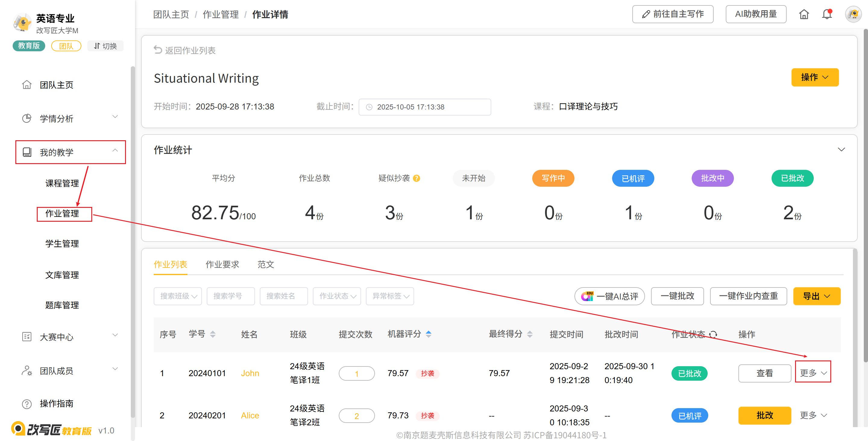
Task: Sort by student ID column arrows
Action: 212,334
